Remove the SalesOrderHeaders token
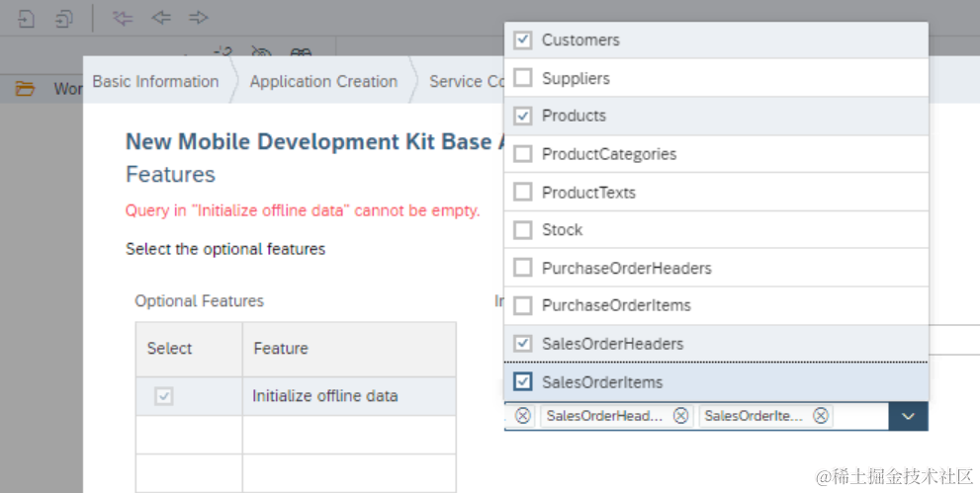This screenshot has height=493, width=980. [681, 416]
